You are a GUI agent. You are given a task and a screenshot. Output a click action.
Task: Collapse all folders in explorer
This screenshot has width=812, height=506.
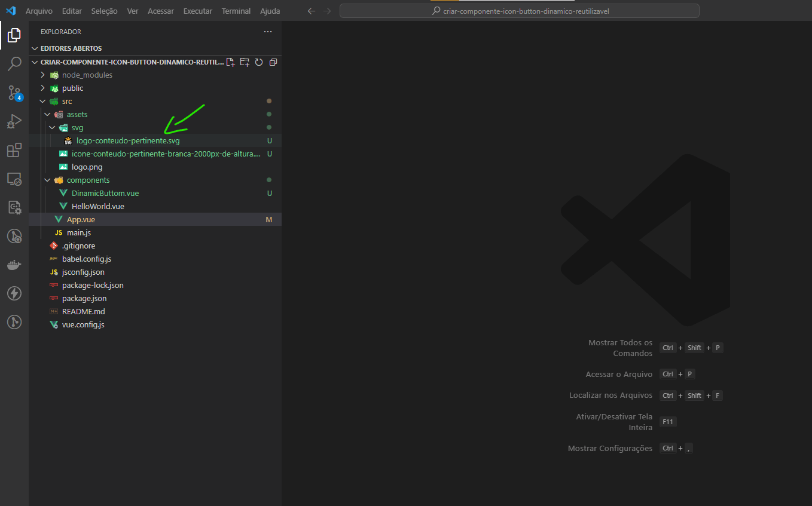click(273, 62)
